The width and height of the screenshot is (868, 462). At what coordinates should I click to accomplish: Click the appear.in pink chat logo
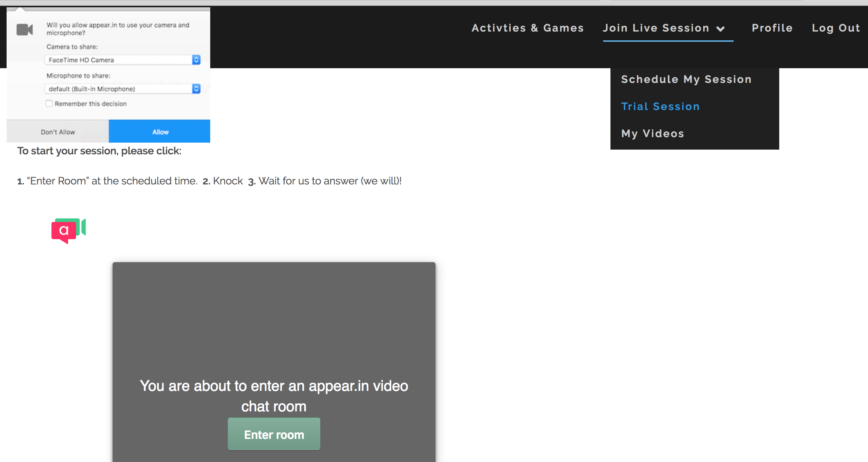coord(69,231)
